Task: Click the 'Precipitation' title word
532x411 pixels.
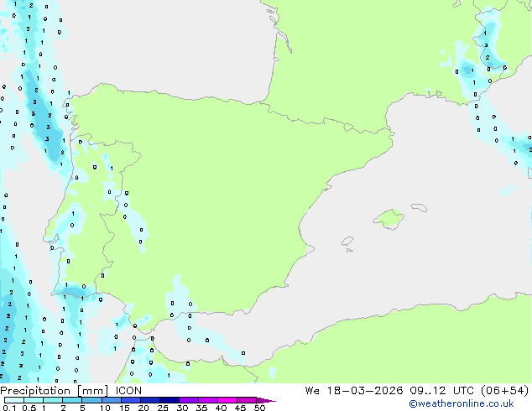Action: click(x=35, y=391)
